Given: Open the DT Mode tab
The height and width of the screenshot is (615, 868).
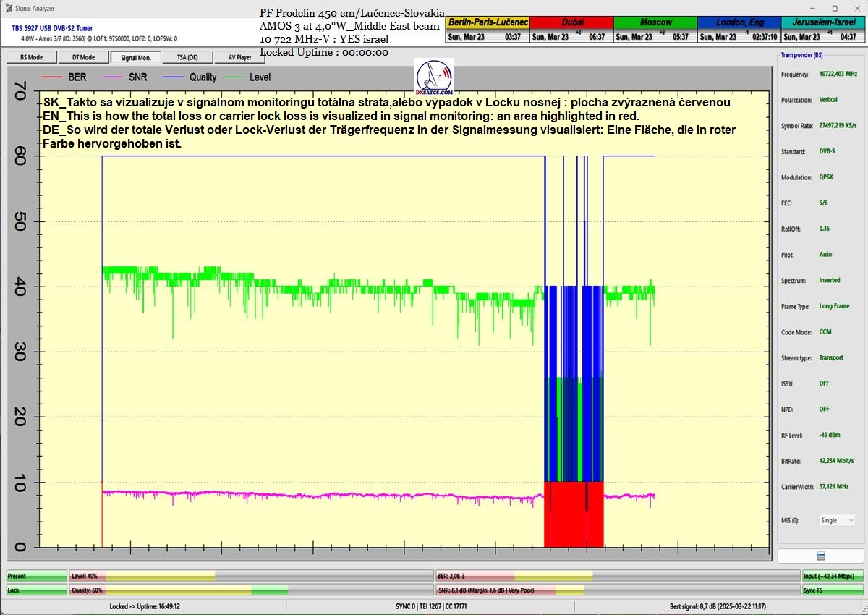Looking at the screenshot, I should pos(82,57).
